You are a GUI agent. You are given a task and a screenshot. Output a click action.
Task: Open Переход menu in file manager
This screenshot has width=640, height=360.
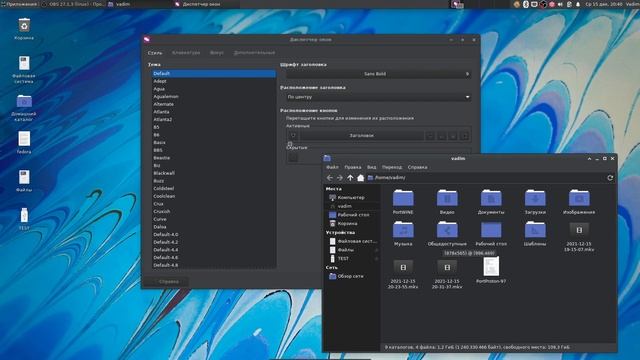[x=392, y=167]
